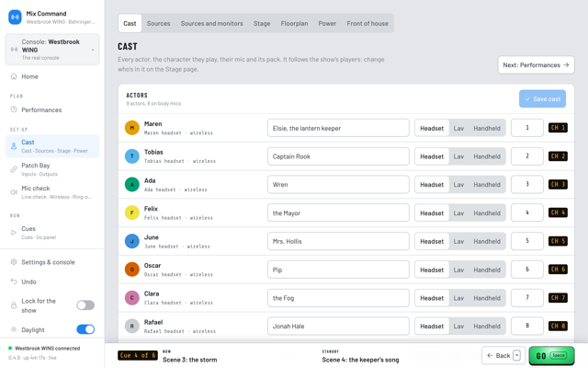The width and height of the screenshot is (588, 368).
Task: Switch to the Sources tab
Action: coord(158,23)
